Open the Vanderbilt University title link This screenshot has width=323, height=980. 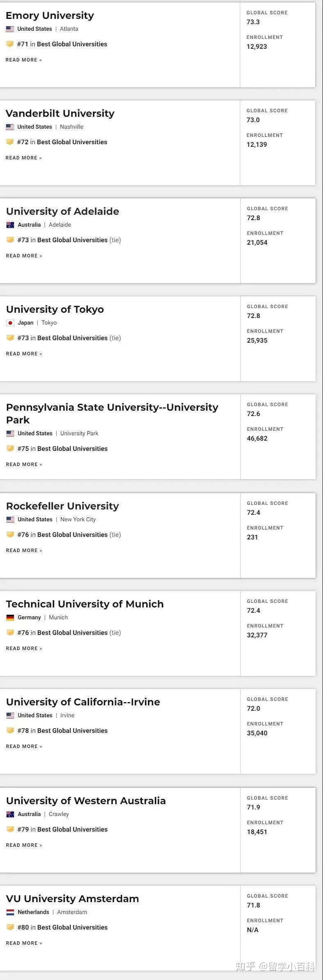pyautogui.click(x=60, y=114)
